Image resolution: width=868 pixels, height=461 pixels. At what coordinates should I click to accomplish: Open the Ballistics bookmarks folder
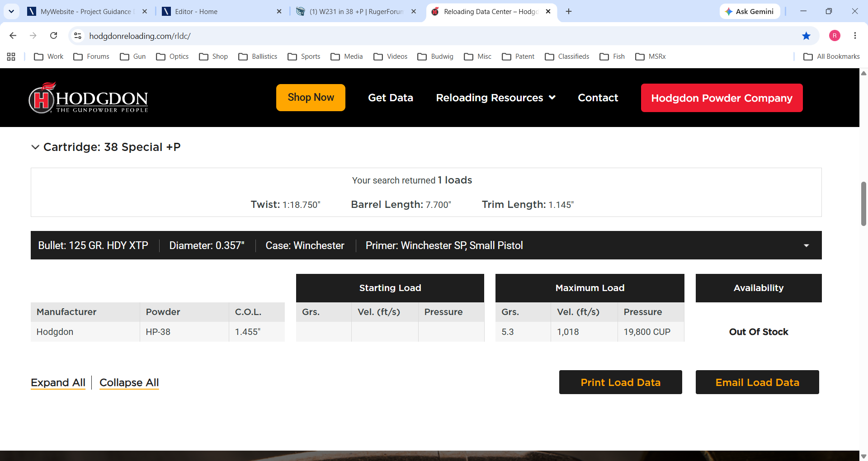click(x=258, y=56)
